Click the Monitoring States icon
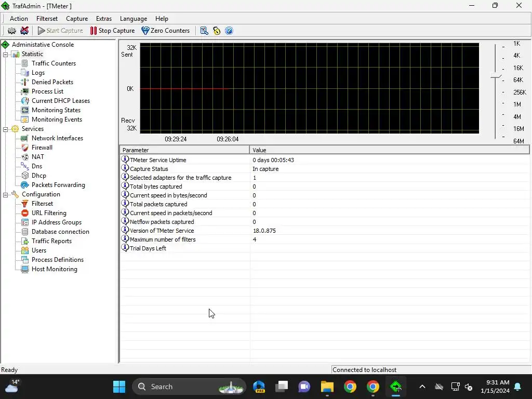 [25, 110]
